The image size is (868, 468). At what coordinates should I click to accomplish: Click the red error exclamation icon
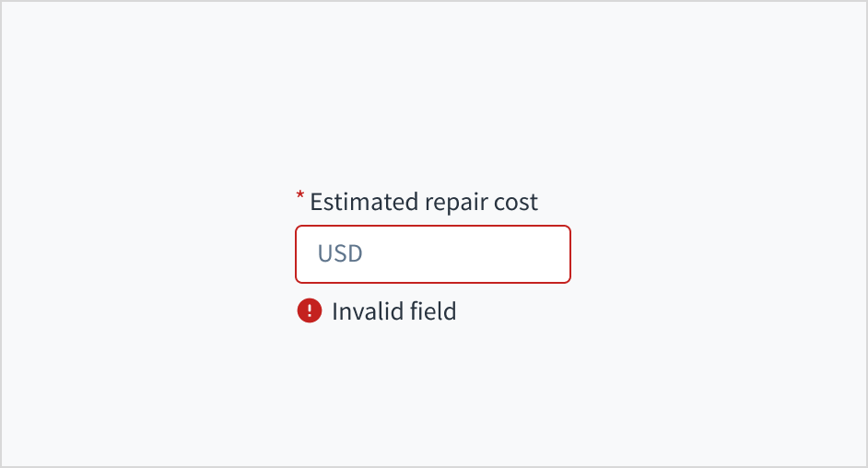coord(309,311)
